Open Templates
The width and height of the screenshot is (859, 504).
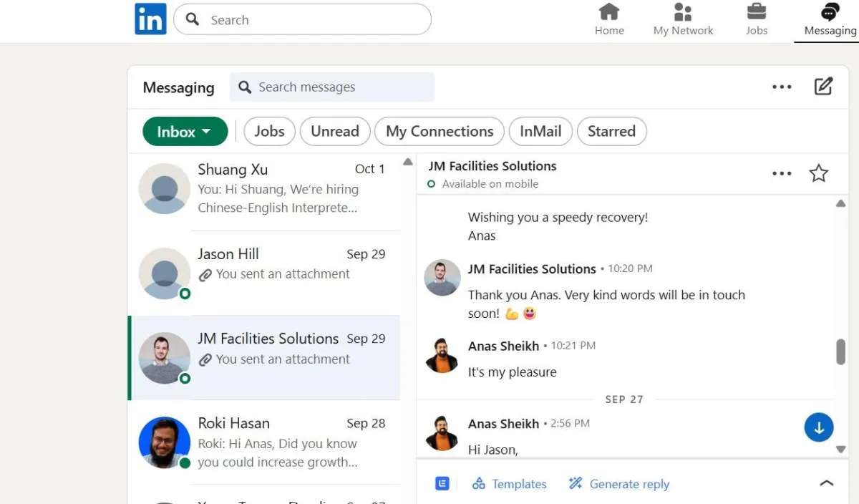(x=510, y=484)
